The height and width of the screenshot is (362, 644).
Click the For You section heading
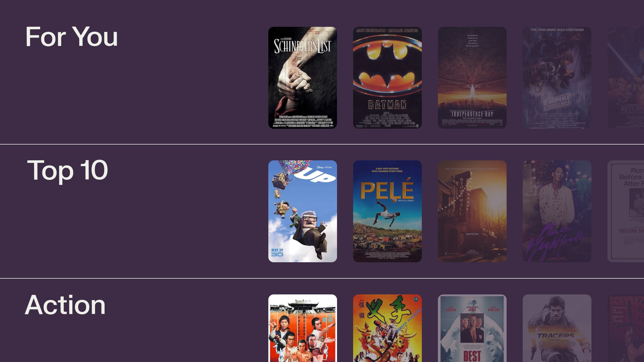(x=71, y=37)
